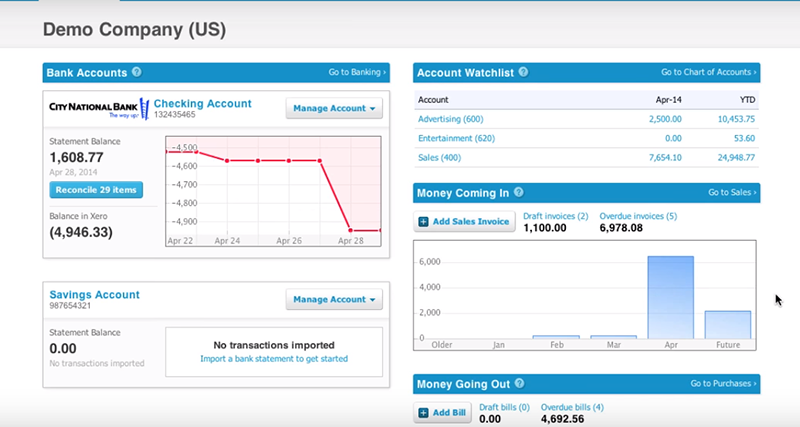Follow the Go to Chart of Accounts link
800x427 pixels.
[709, 72]
